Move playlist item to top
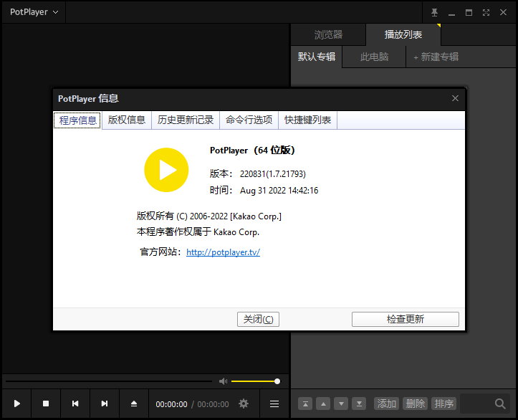 (x=306, y=404)
